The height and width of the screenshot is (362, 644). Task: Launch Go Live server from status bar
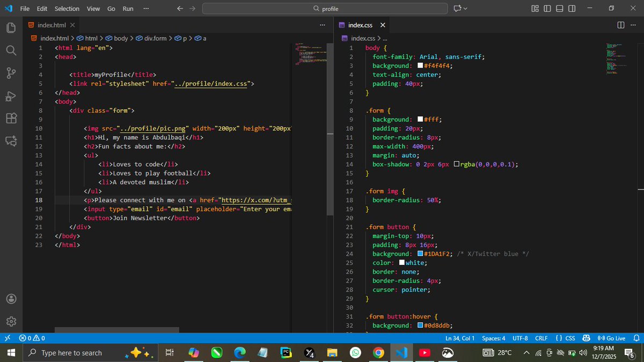coord(611,338)
